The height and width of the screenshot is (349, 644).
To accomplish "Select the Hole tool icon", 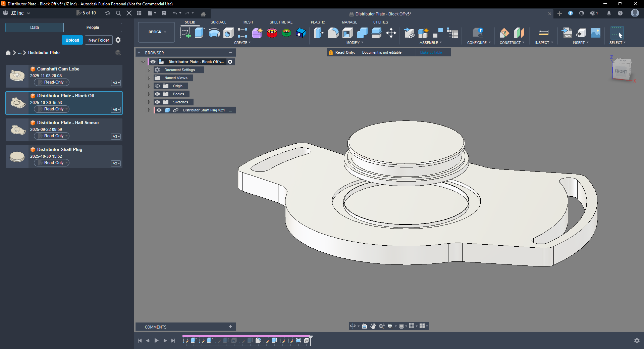I will click(228, 33).
